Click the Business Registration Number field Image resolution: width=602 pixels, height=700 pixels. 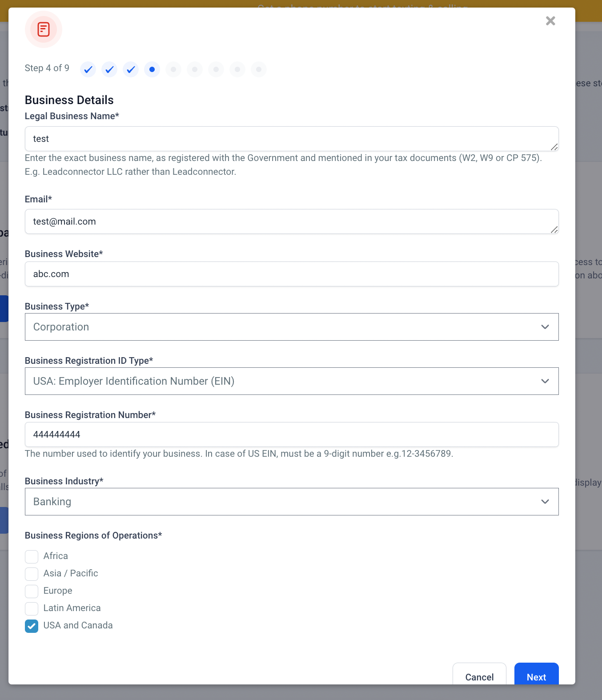[x=291, y=434]
